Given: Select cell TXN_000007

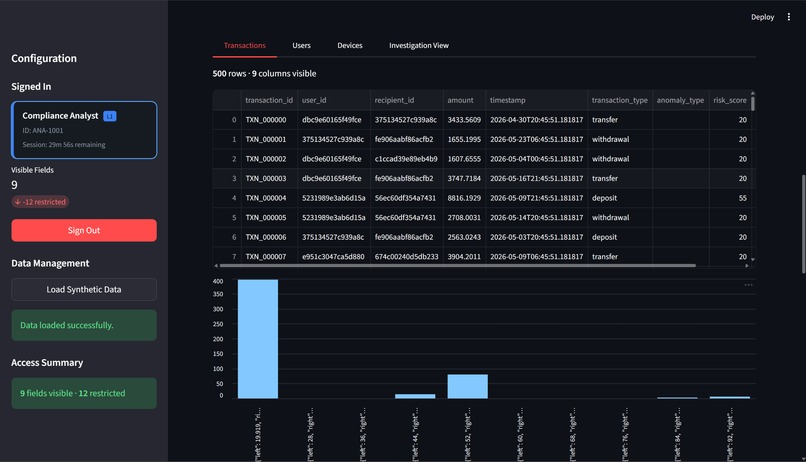Looking at the screenshot, I should coord(269,256).
